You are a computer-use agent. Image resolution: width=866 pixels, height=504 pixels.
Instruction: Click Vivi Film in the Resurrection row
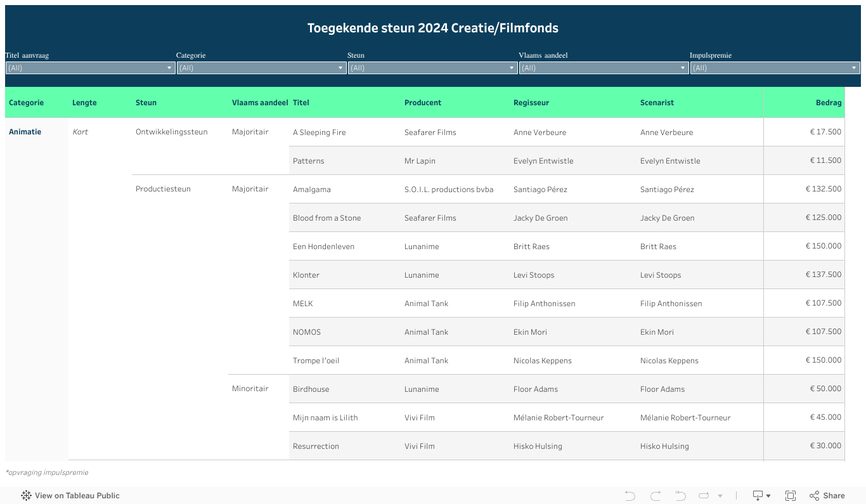420,446
